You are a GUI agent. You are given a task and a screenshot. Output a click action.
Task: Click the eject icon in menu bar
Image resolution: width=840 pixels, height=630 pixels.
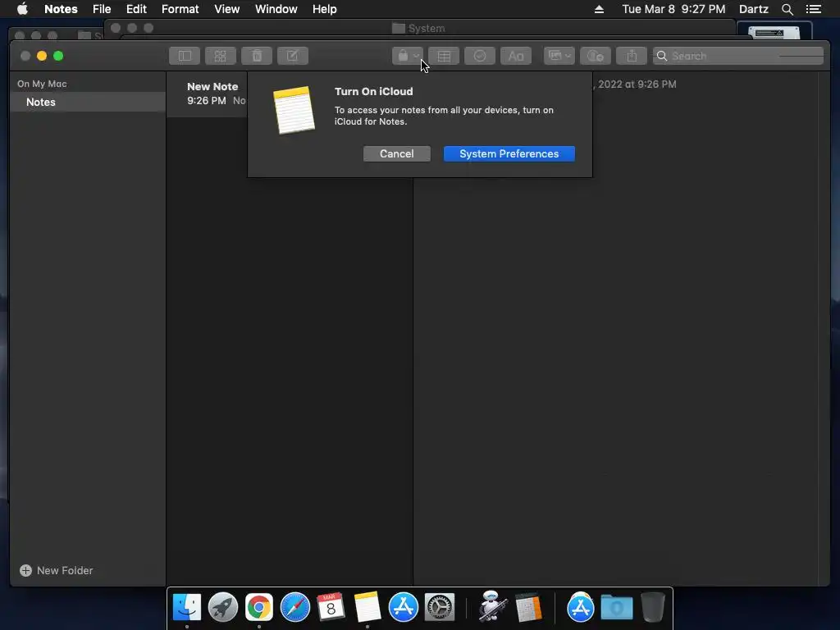tap(599, 9)
